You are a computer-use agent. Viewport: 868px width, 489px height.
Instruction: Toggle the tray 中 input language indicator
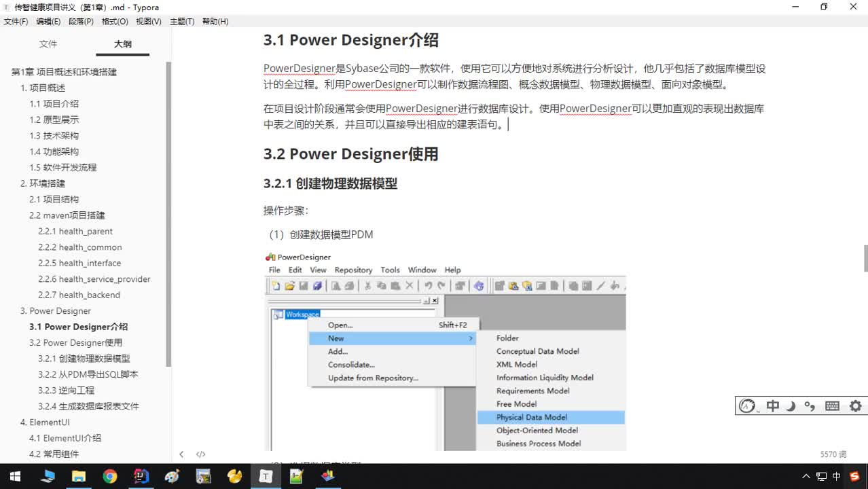pyautogui.click(x=837, y=476)
